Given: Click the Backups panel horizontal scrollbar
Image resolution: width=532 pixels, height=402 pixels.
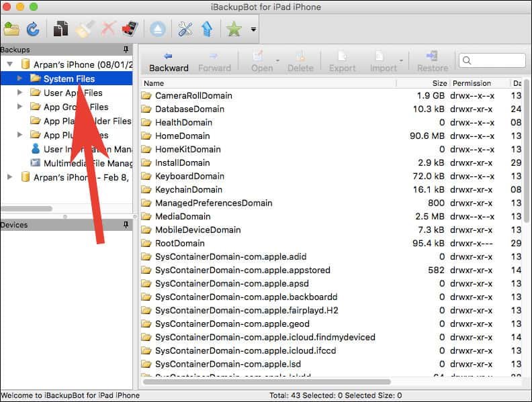Looking at the screenshot, I should 27,209.
